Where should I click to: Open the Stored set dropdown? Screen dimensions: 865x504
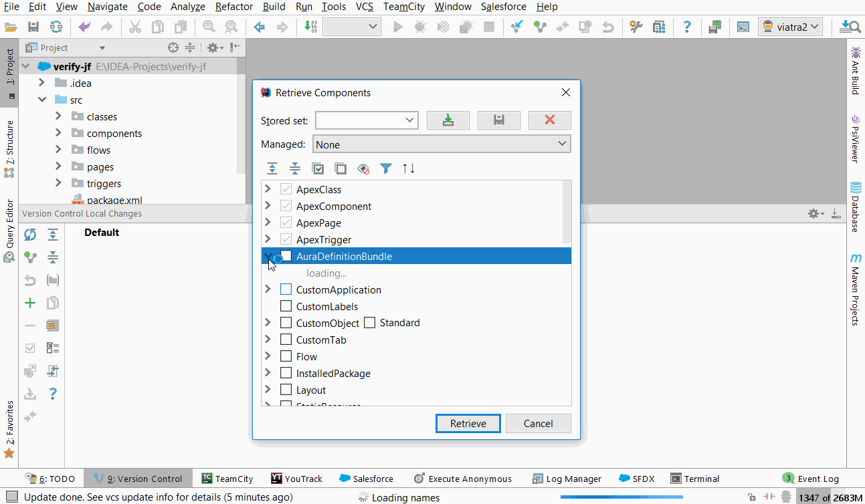367,120
